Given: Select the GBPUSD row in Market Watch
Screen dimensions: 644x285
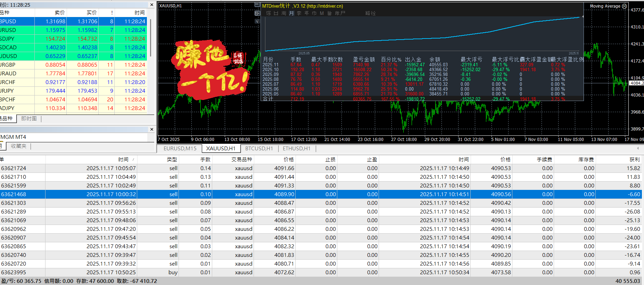Looking at the screenshot, I should point(73,22).
